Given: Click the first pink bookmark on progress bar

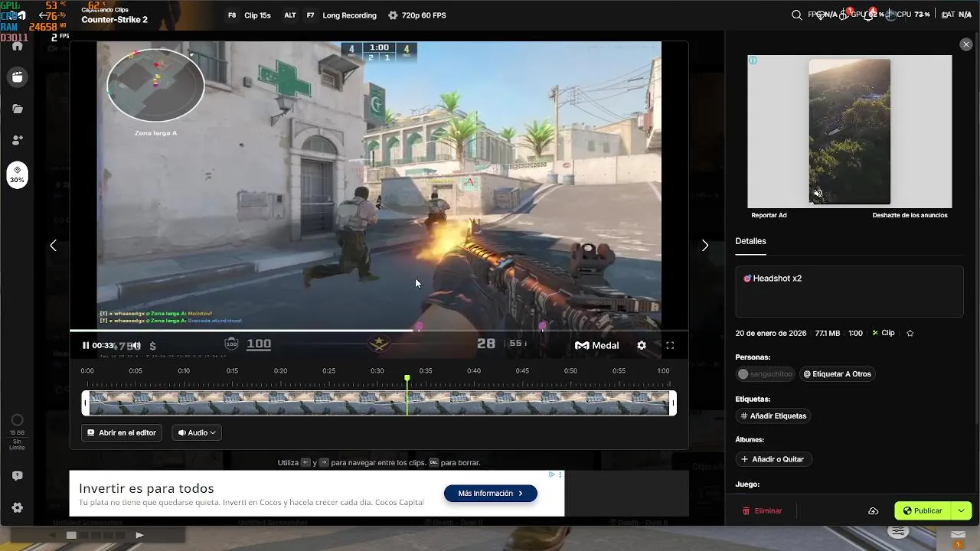Looking at the screenshot, I should click(x=419, y=327).
